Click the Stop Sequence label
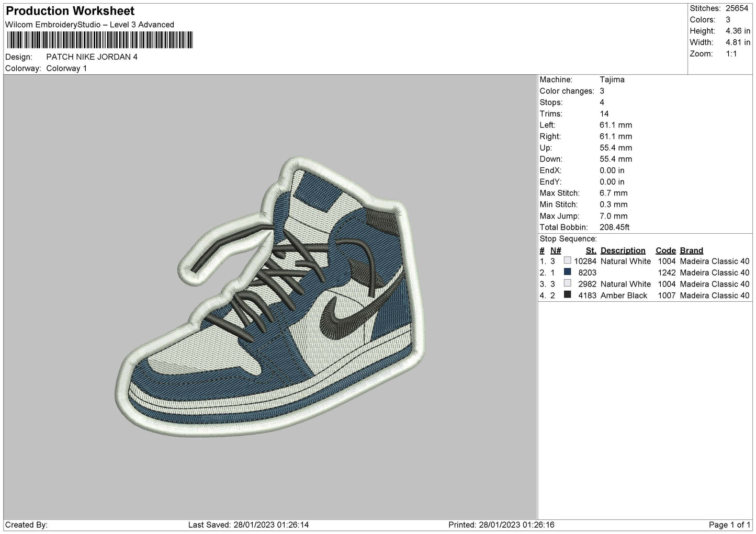The width and height of the screenshot is (756, 534). pyautogui.click(x=568, y=239)
